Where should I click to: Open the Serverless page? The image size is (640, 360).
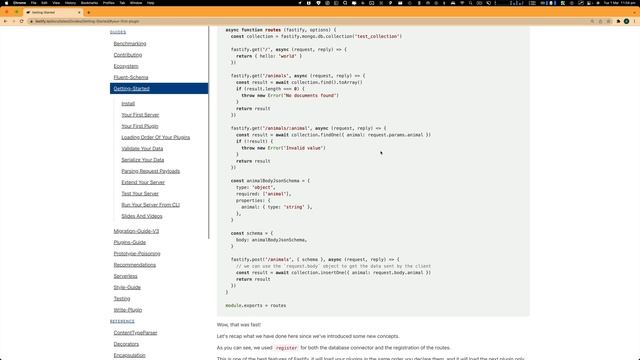coord(125,276)
